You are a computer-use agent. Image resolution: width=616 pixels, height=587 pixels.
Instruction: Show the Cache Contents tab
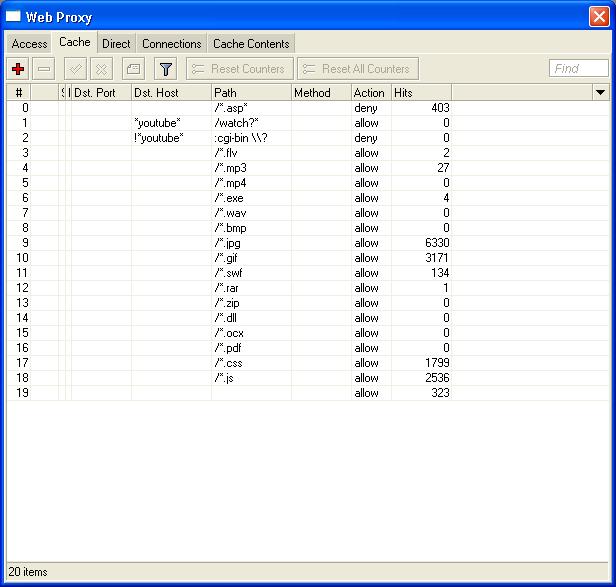tap(251, 44)
